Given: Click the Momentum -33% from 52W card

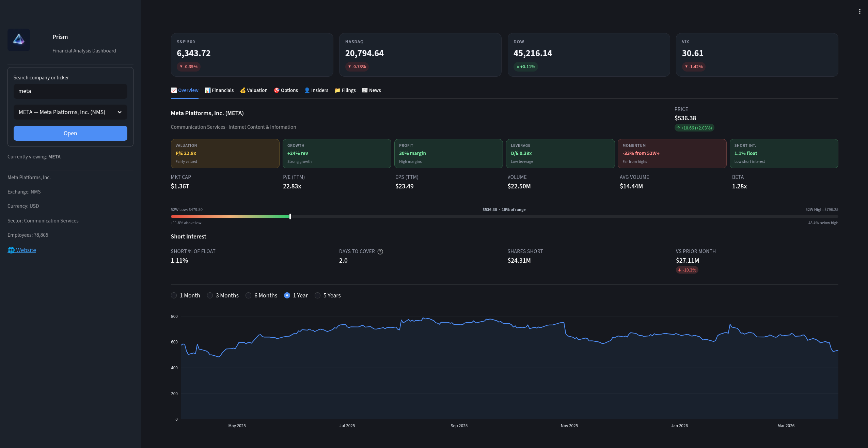Looking at the screenshot, I should [672, 154].
